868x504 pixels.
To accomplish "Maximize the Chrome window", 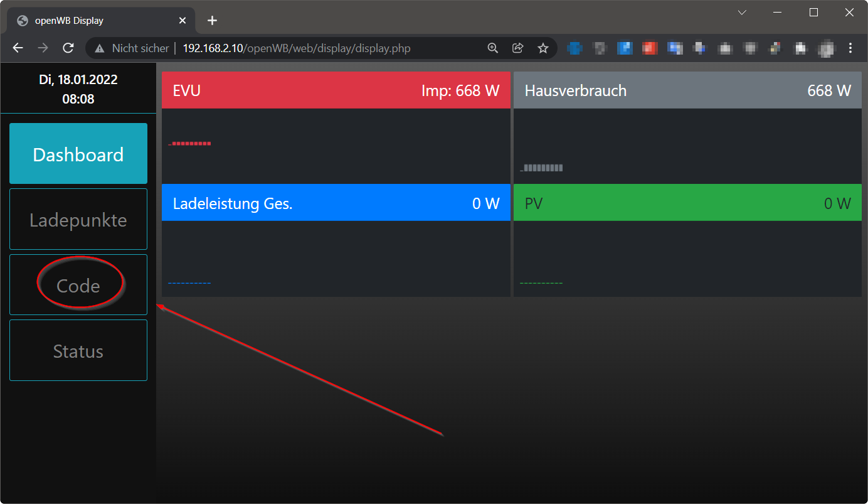I will 813,13.
